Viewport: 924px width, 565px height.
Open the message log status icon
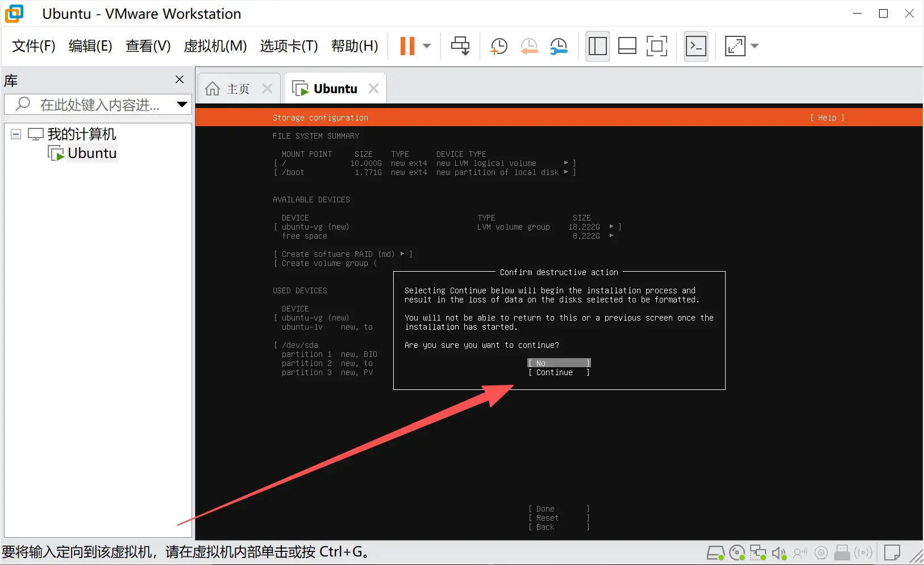pyautogui.click(x=892, y=552)
